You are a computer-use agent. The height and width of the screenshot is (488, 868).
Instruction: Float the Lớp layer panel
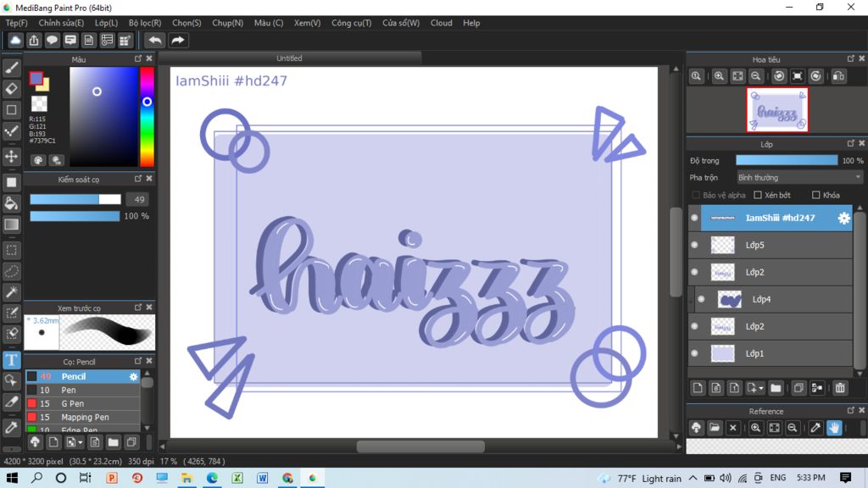(x=851, y=143)
